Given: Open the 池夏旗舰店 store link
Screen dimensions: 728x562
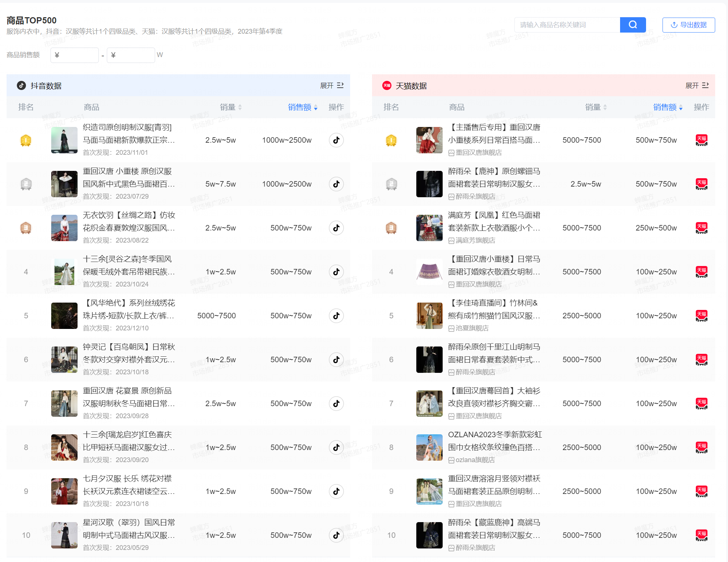Looking at the screenshot, I should (472, 328).
